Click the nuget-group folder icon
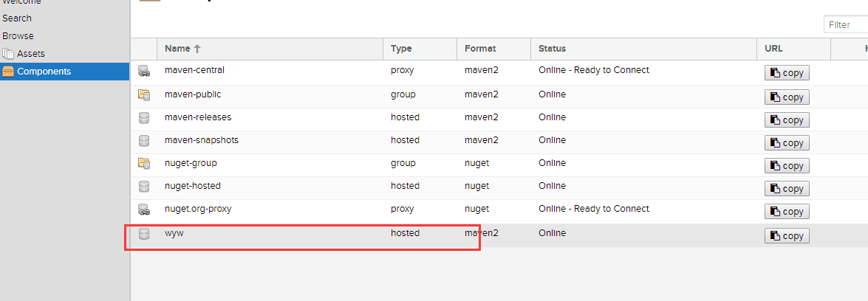 pyautogui.click(x=144, y=164)
